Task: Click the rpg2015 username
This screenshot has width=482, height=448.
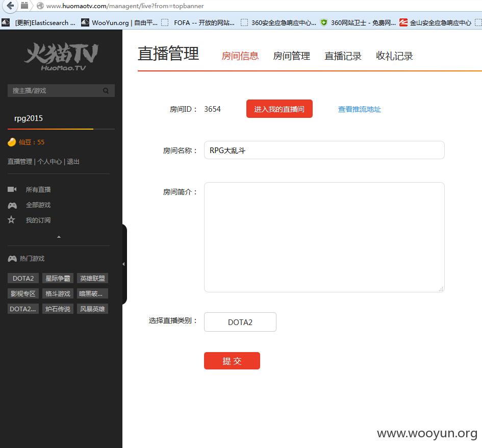Action: click(29, 118)
